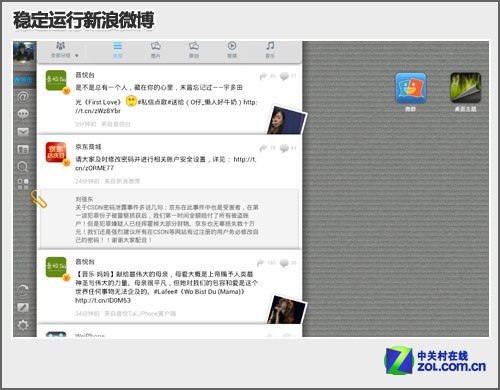Switch to the Pictures filter tab

[x=156, y=50]
